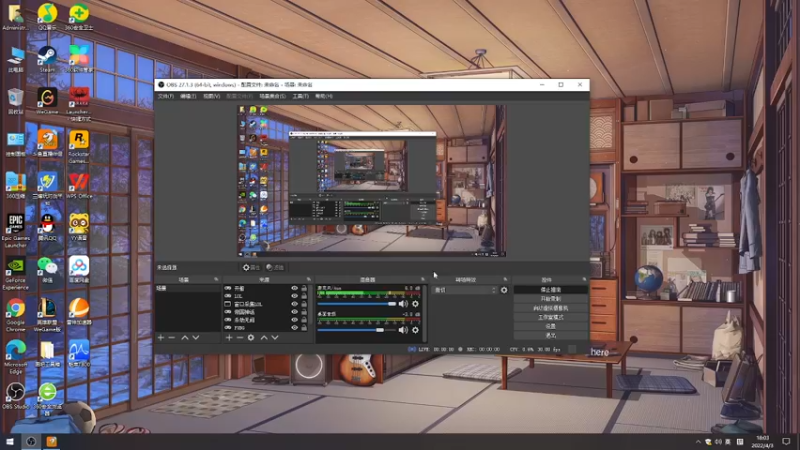Pop out the Controls dock panel

(x=585, y=280)
